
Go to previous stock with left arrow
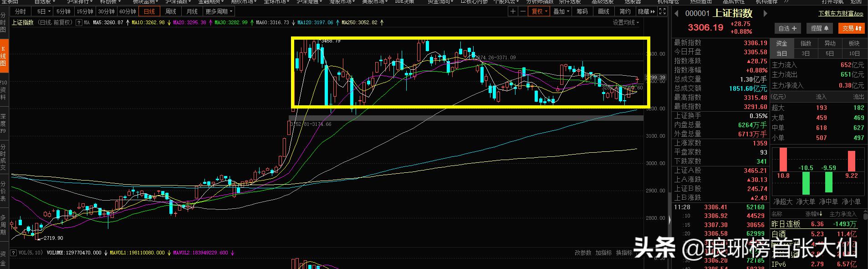coord(677,14)
